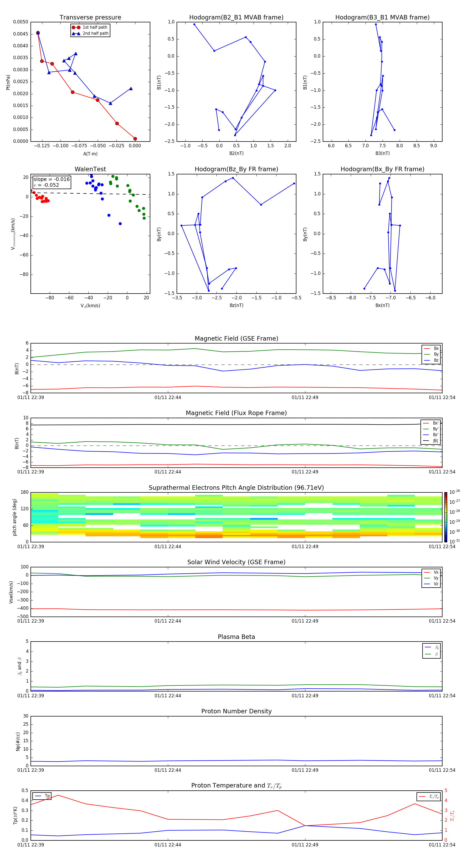473x868 pixels.
Task: Click the "Bx(nT)" x-axis label
Action: tap(382, 305)
